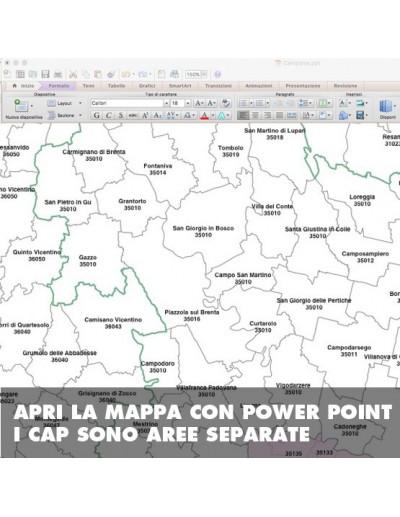
Task: Switch to the Animazioni tab
Action: click(x=259, y=86)
